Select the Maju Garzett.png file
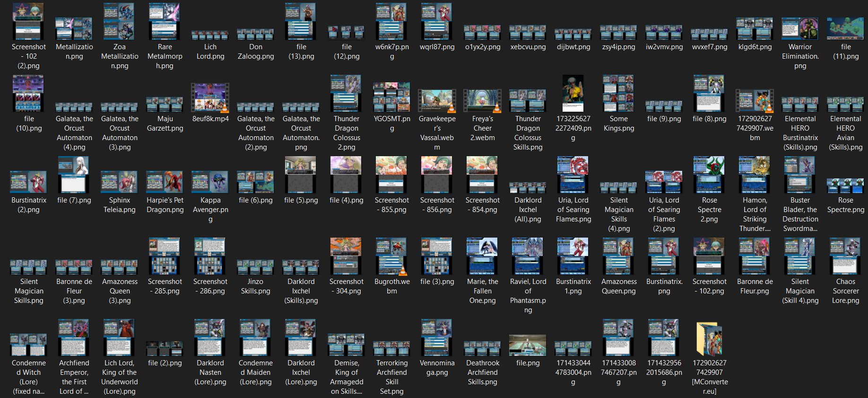This screenshot has height=398, width=868. [165, 104]
